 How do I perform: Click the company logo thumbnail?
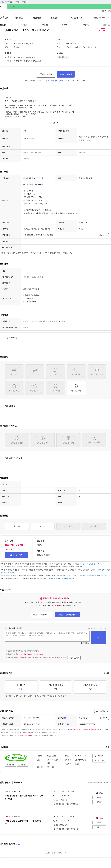[x=16, y=758]
